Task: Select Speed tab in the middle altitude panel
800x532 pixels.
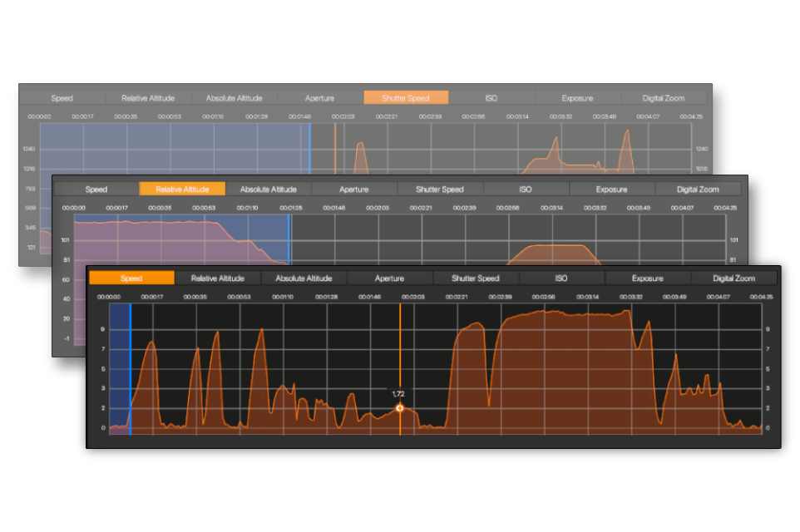Action: coord(96,190)
